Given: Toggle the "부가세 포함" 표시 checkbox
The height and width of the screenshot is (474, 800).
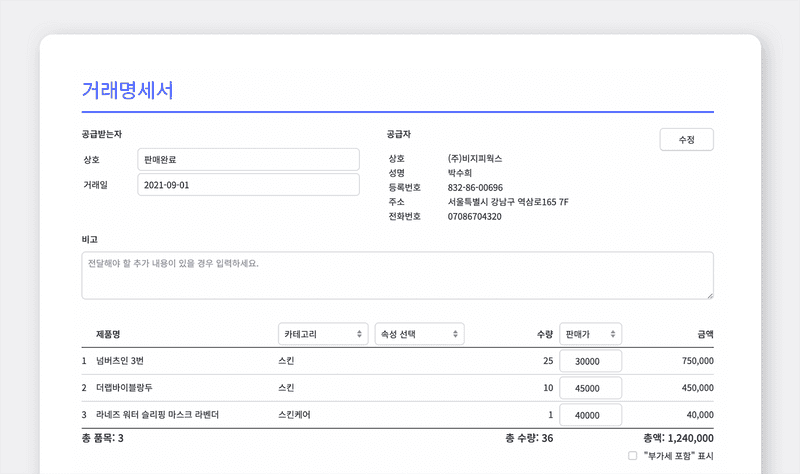Looking at the screenshot, I should click(633, 456).
